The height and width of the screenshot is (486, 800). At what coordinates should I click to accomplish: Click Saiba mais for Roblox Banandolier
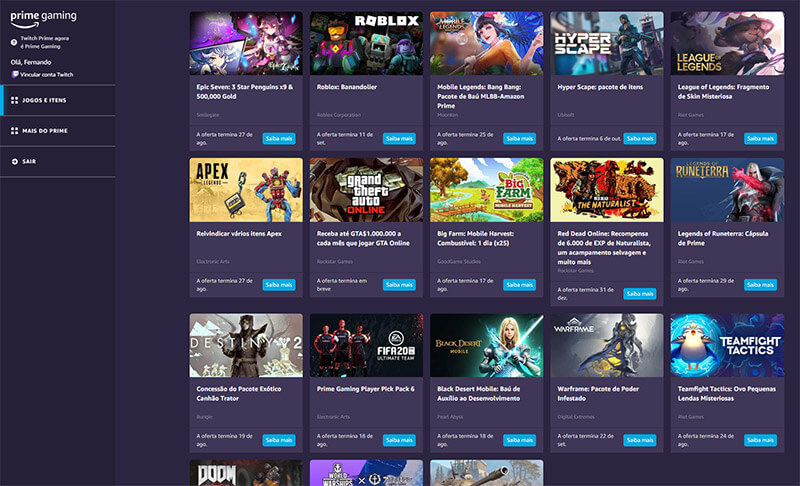(x=399, y=139)
